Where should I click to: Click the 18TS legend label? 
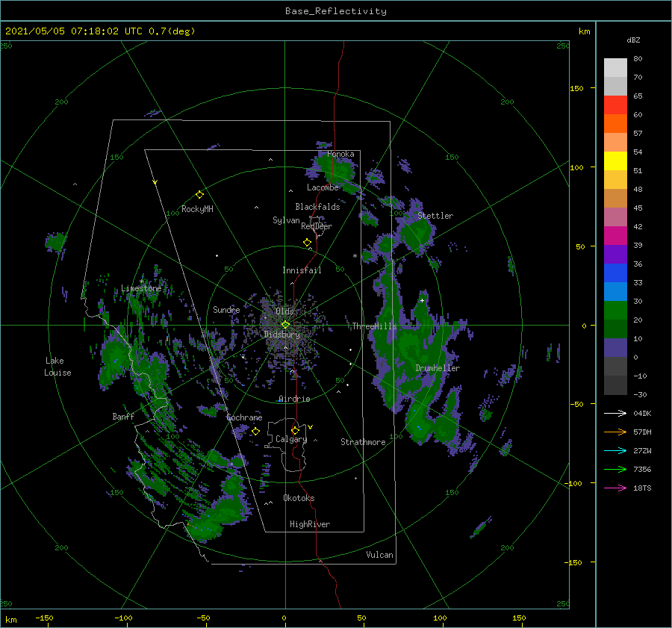point(642,488)
